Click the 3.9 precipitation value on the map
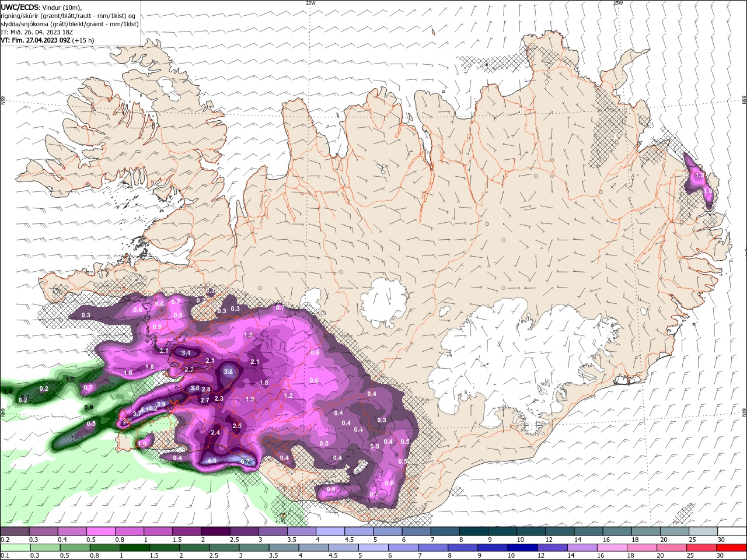The height and width of the screenshot is (560, 747). (x=162, y=404)
